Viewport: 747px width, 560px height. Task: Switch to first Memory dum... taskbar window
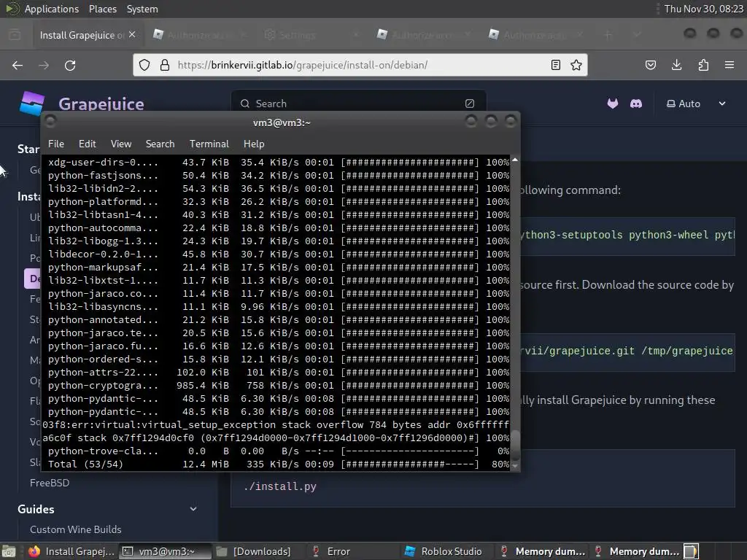tap(542, 551)
